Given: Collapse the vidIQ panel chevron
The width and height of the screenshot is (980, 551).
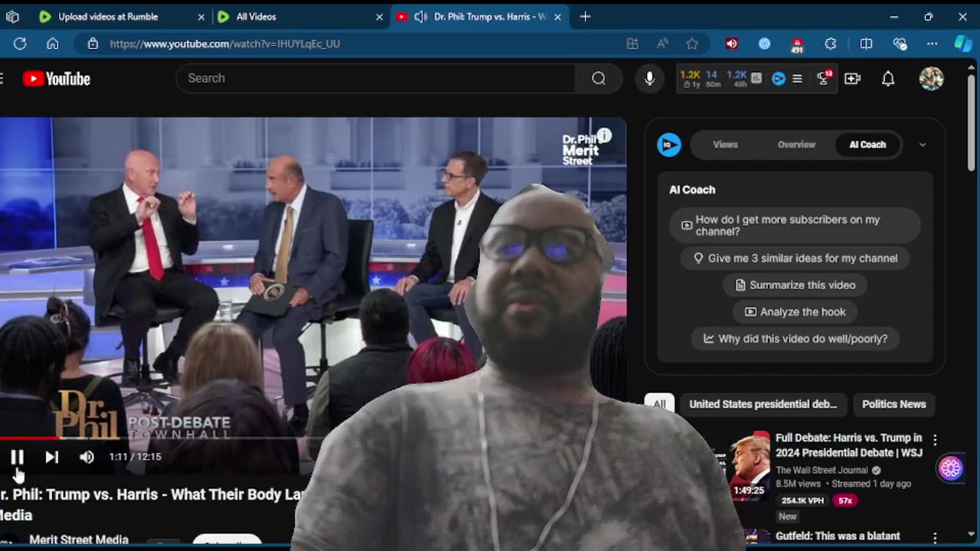Looking at the screenshot, I should tap(923, 145).
